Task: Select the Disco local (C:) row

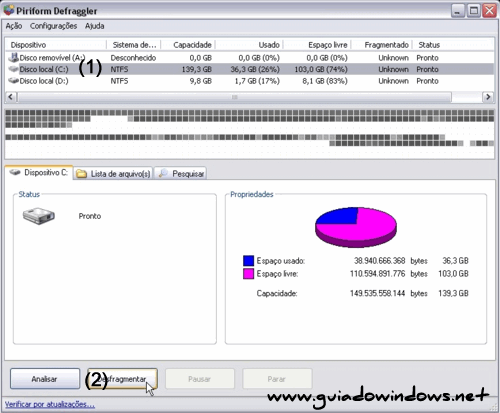Action: click(x=249, y=69)
